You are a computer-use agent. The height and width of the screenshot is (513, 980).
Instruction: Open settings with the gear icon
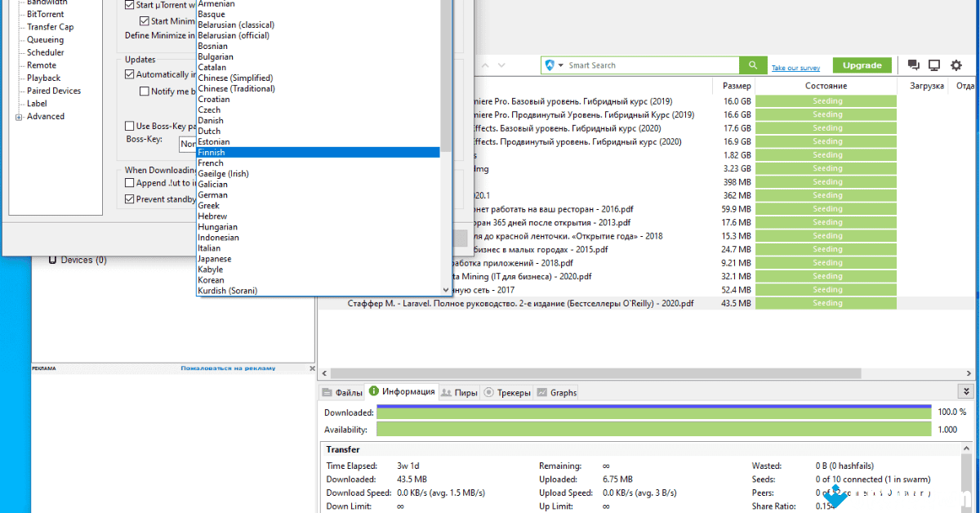coord(954,65)
